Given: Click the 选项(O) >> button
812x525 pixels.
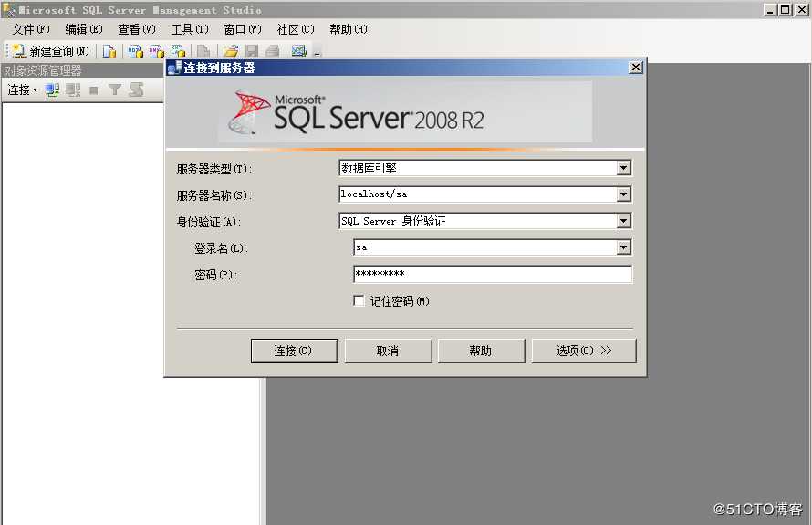Looking at the screenshot, I should (x=584, y=351).
